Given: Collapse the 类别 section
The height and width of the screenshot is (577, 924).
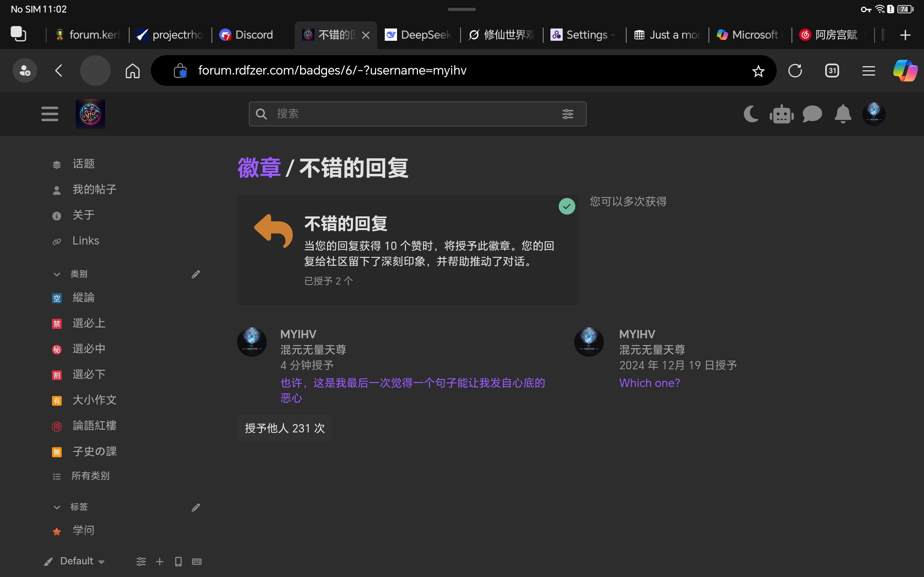Looking at the screenshot, I should click(57, 274).
